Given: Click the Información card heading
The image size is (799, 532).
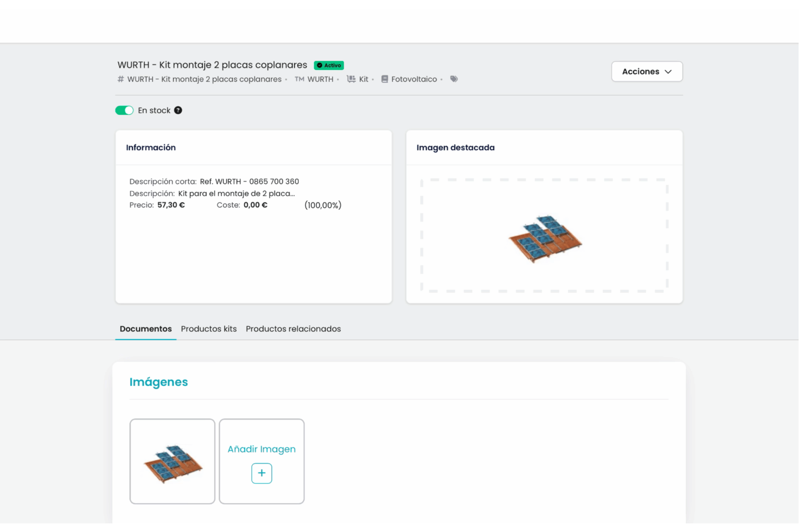Looking at the screenshot, I should (151, 147).
